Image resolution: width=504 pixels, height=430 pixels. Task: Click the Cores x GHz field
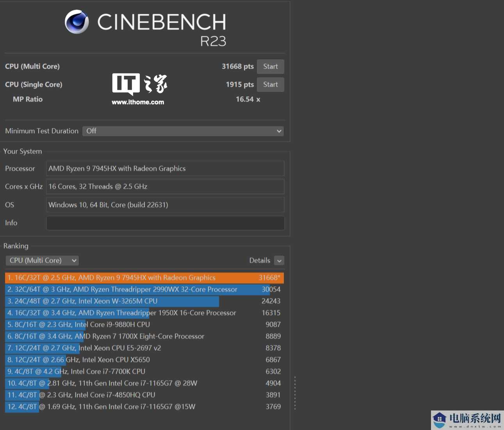tap(165, 186)
